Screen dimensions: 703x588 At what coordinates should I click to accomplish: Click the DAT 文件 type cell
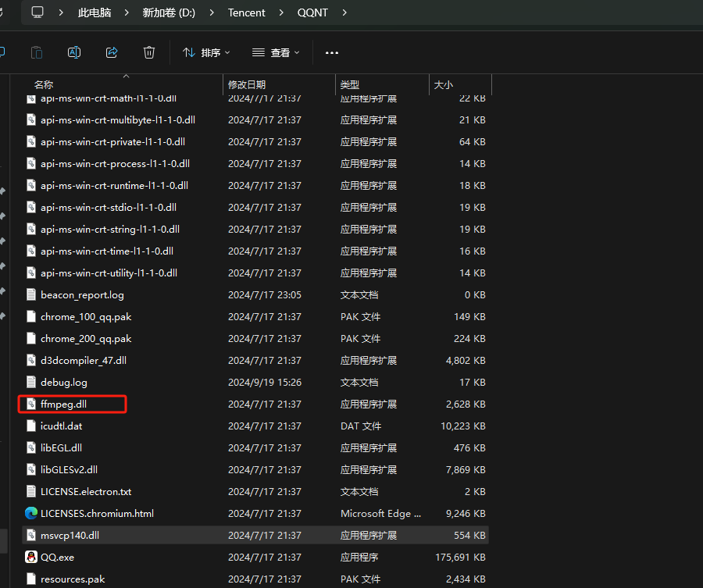click(x=361, y=426)
